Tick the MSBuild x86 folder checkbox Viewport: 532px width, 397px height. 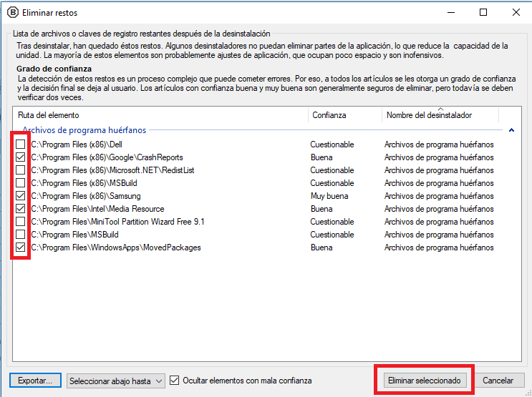tap(20, 182)
